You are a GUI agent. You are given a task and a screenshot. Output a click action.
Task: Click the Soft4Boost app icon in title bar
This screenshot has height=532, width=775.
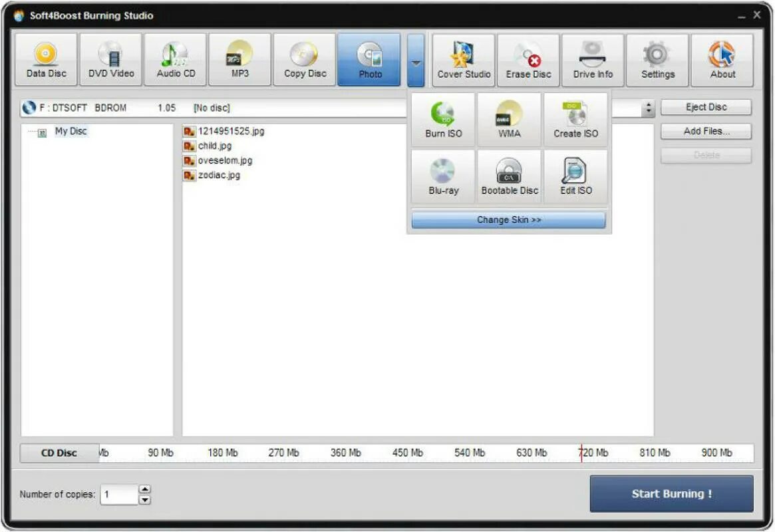point(19,16)
